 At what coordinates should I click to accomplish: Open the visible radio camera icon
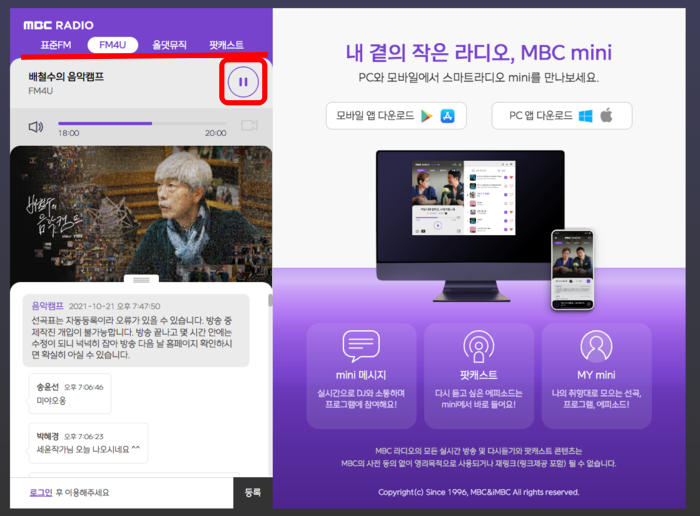tap(250, 125)
